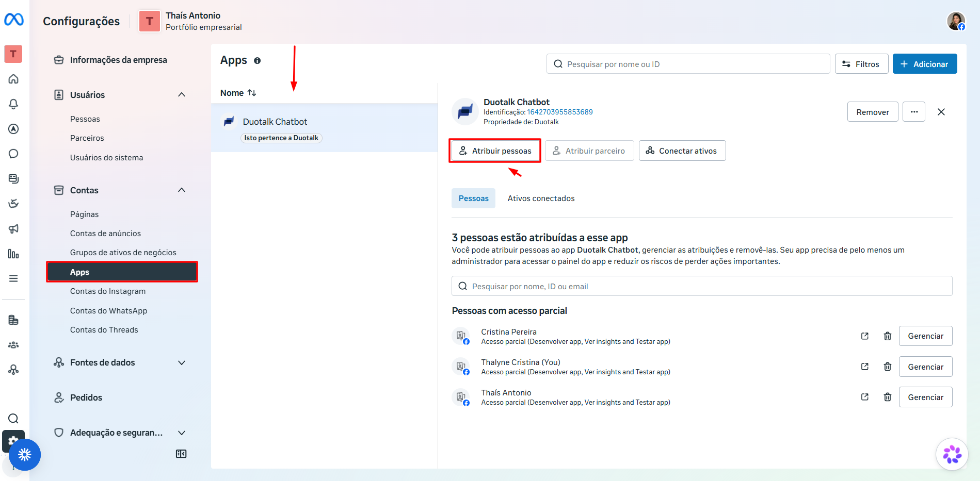Open the chat bubble icon in left rail
Image resolution: width=980 pixels, height=481 pixels.
13,154
